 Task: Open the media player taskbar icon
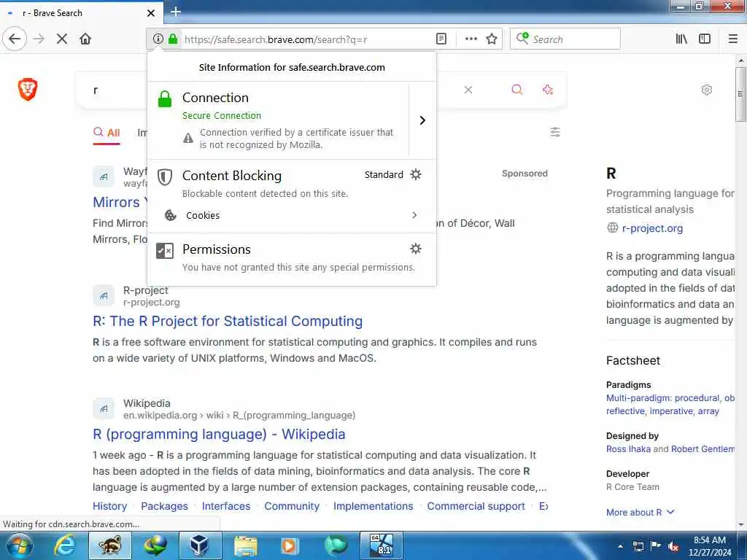(290, 545)
